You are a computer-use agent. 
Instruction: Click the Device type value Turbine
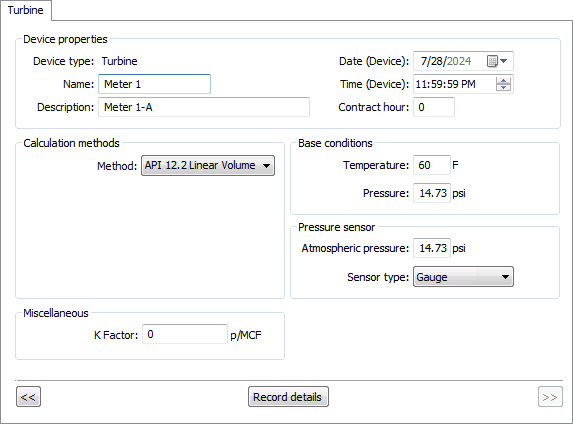(x=119, y=61)
